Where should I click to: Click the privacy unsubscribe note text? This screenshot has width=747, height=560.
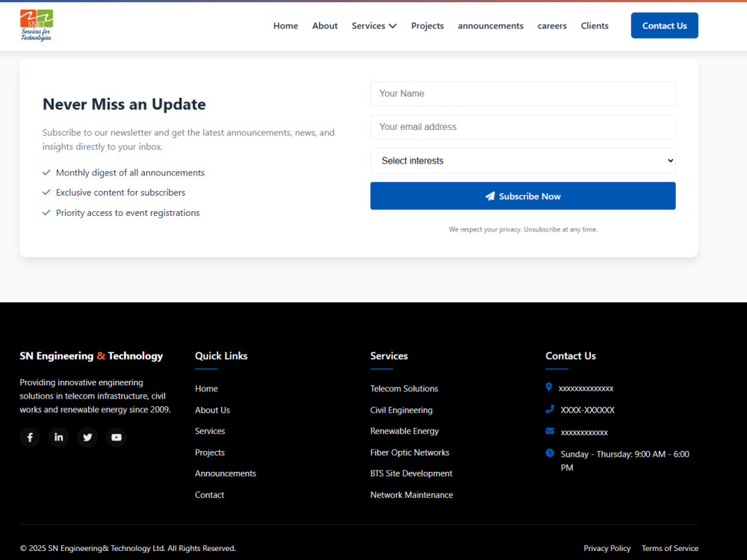(523, 229)
